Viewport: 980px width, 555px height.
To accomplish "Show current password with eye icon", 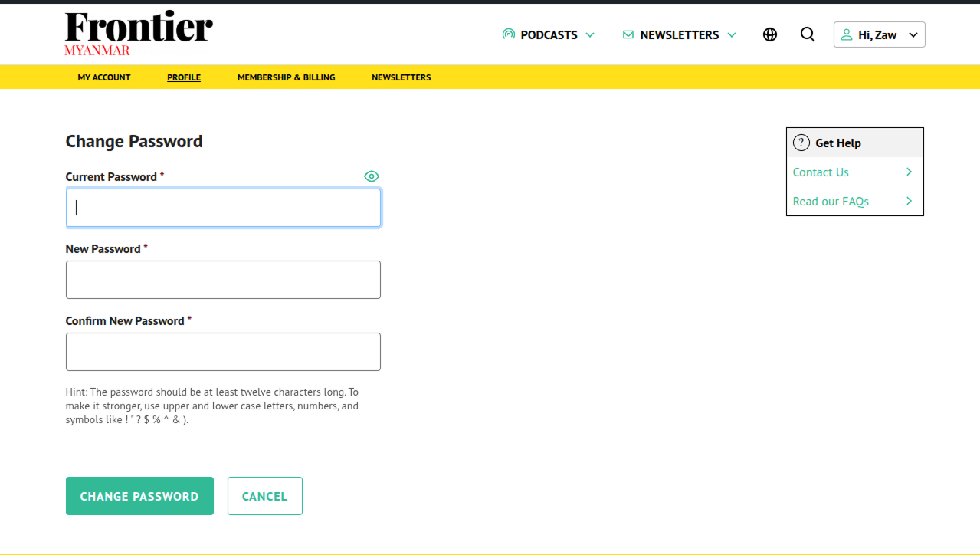I will [372, 176].
